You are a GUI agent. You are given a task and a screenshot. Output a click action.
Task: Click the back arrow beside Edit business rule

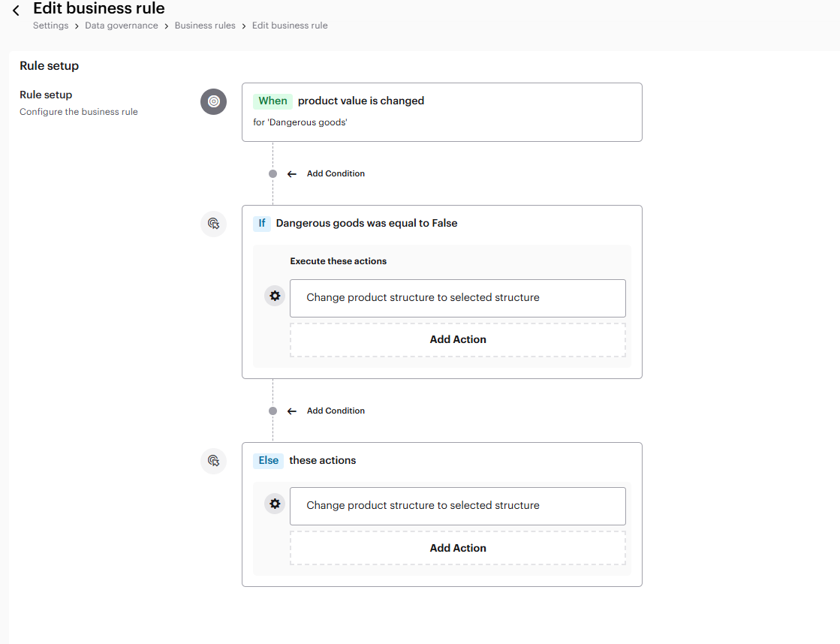pyautogui.click(x=16, y=11)
